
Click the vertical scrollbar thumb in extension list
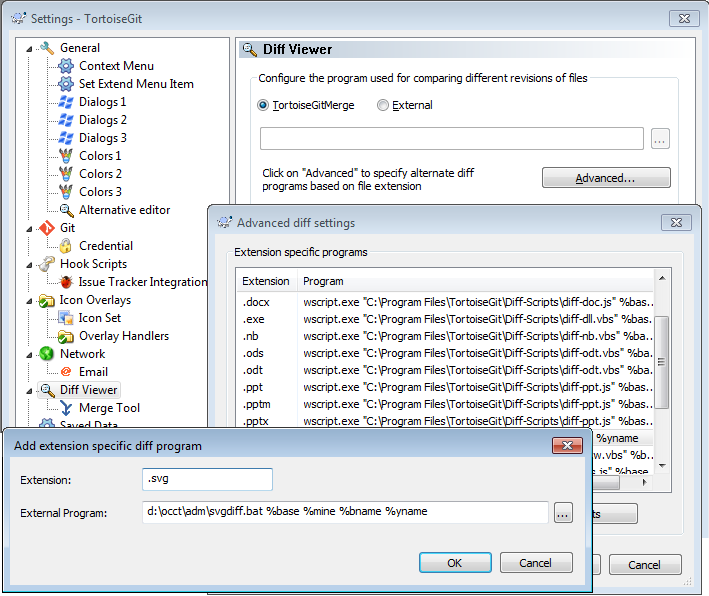click(x=662, y=362)
